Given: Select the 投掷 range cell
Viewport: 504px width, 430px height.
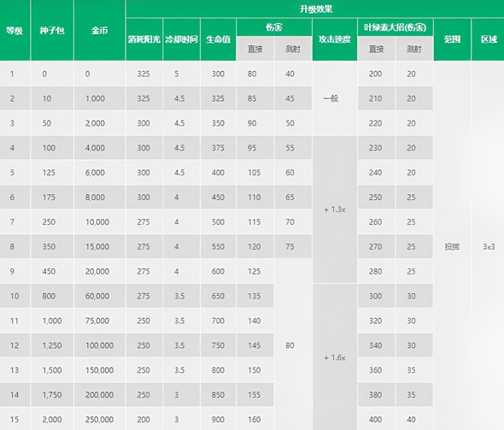Looking at the screenshot, I should pos(452,247).
